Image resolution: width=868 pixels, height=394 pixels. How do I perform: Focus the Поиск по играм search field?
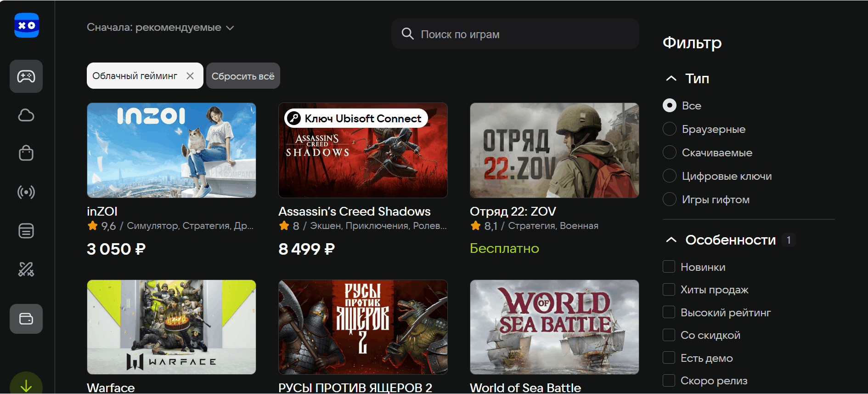515,34
